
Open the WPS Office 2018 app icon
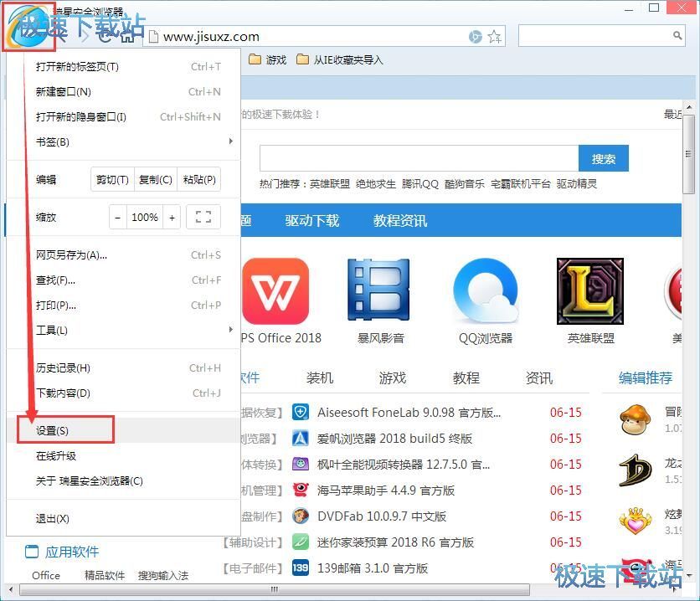[x=275, y=291]
